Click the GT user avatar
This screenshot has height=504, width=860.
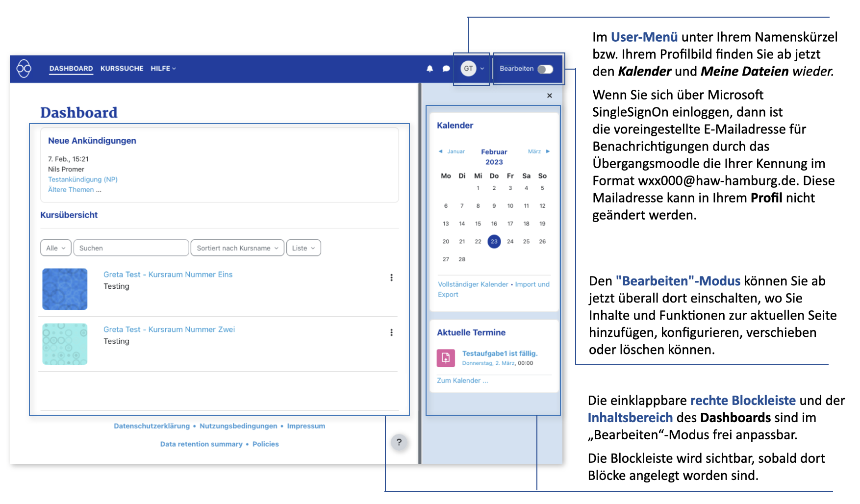coord(468,69)
